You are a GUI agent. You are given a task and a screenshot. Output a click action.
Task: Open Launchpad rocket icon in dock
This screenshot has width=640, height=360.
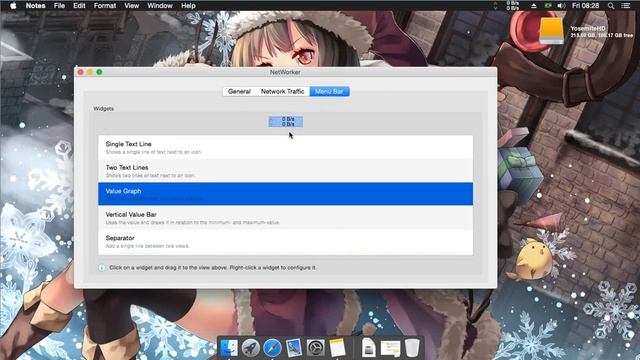point(251,348)
